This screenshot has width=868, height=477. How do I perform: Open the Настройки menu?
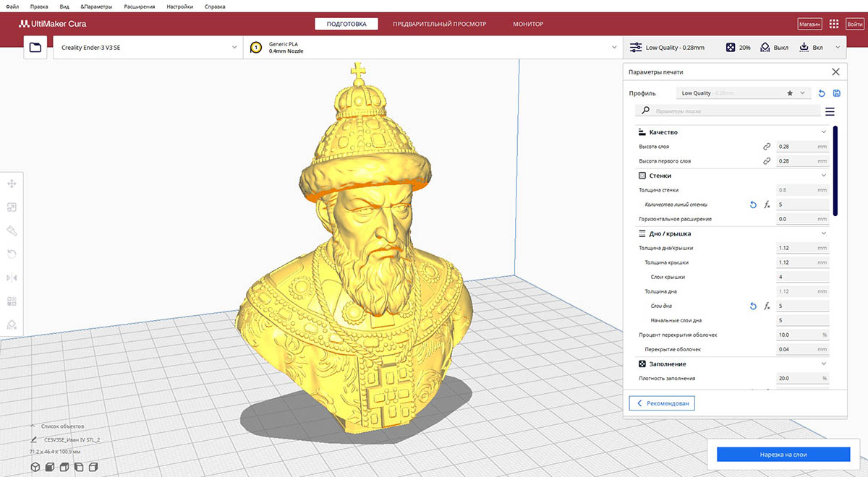pos(179,7)
